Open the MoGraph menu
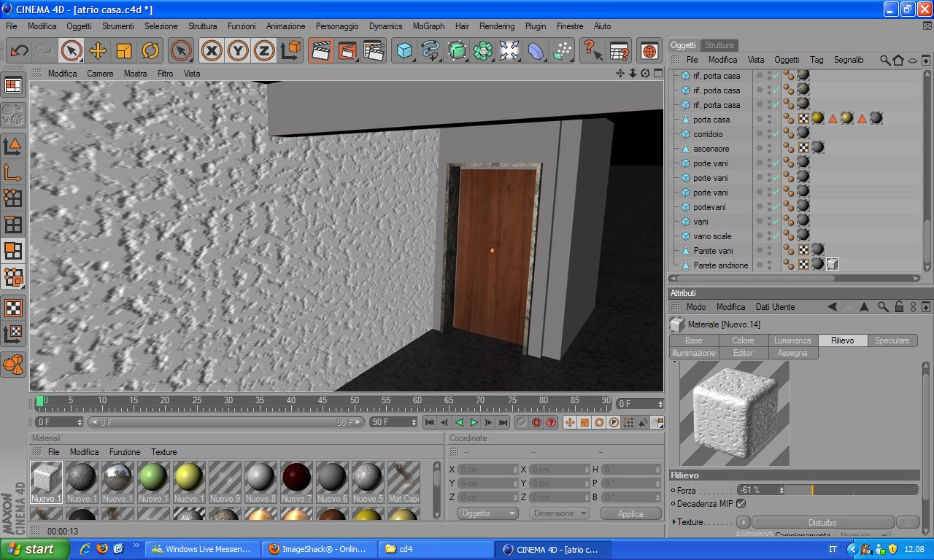 tap(428, 26)
